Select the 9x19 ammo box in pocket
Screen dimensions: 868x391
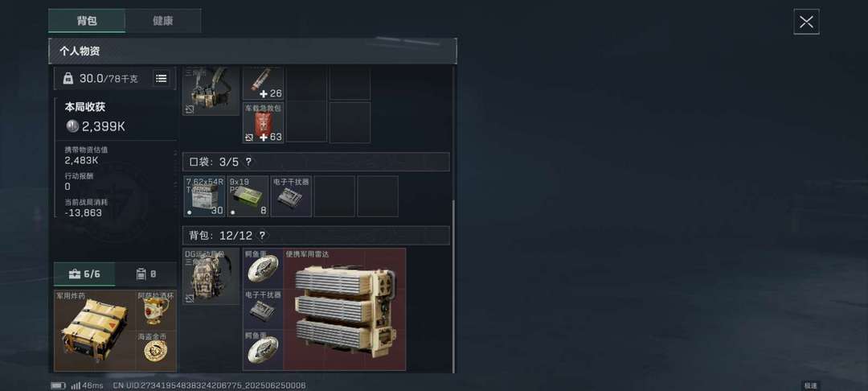point(248,196)
